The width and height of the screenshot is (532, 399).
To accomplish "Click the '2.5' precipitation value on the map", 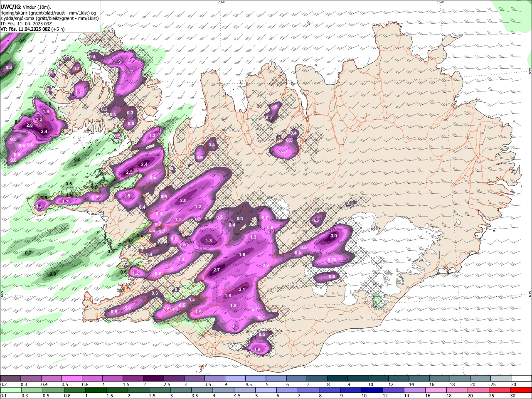I will click(x=129, y=172).
